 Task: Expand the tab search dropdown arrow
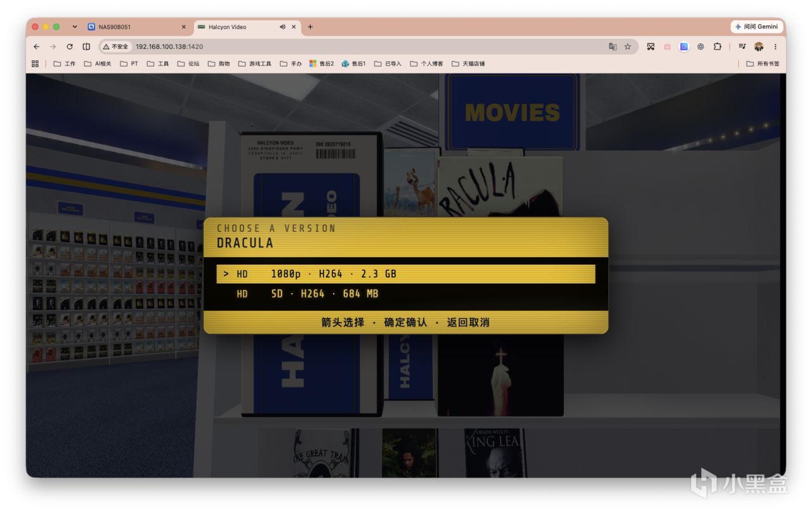point(75,27)
